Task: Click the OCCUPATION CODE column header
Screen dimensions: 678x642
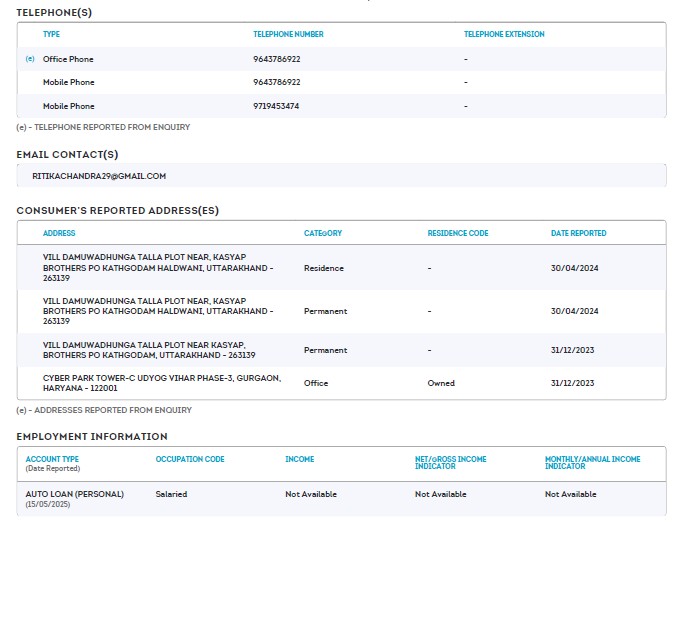Action: pyautogui.click(x=190, y=459)
